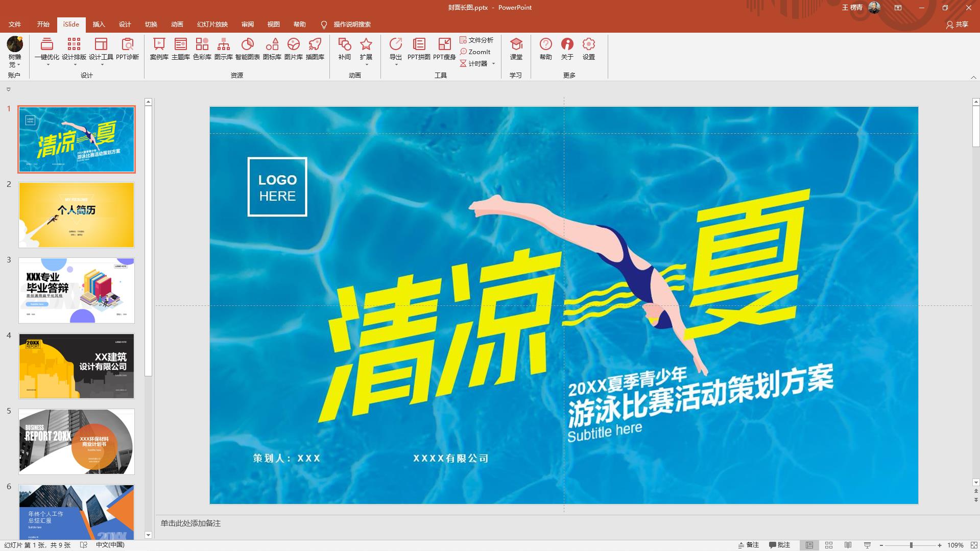Image resolution: width=980 pixels, height=551 pixels.
Task: Click 操作说明搜索 tell me search box
Action: (352, 25)
